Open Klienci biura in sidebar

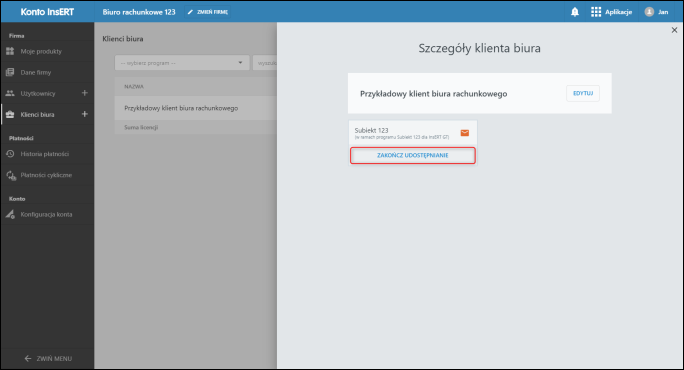tap(38, 114)
